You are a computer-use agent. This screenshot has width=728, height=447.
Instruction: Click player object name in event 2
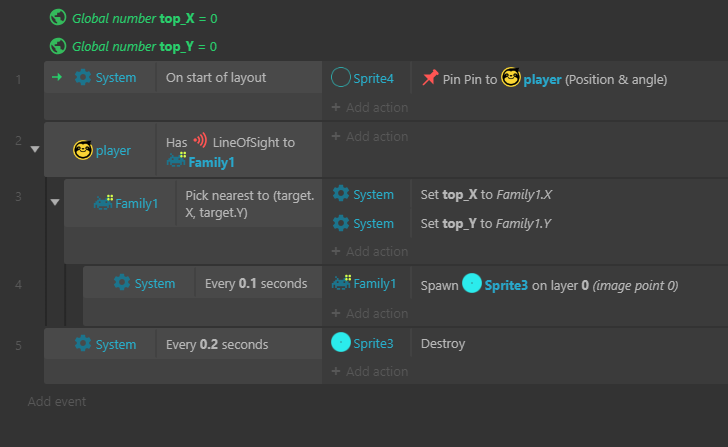[113, 150]
